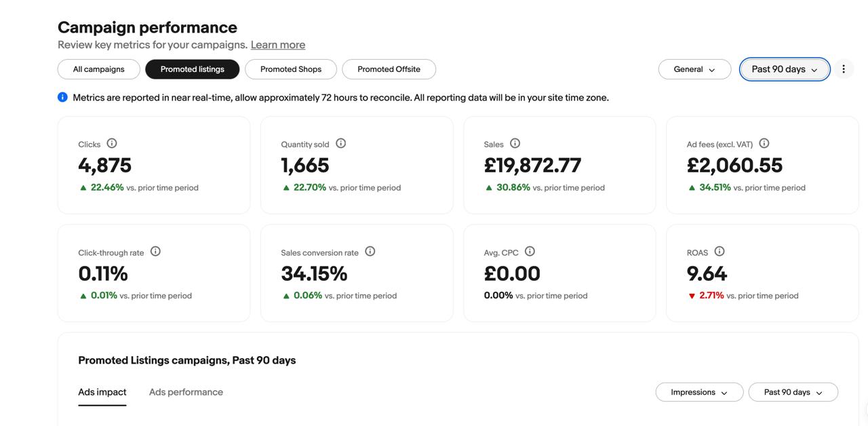
Task: Click the 0.11% click-through rate value
Action: click(x=103, y=273)
